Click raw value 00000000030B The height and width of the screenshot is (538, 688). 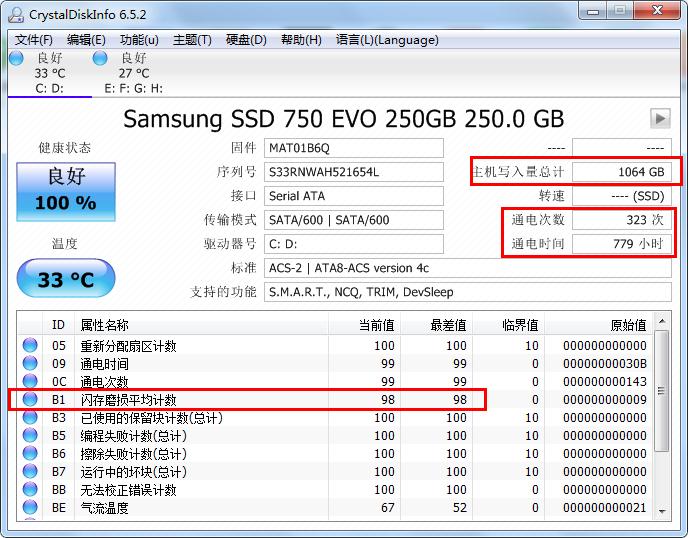pos(605,364)
